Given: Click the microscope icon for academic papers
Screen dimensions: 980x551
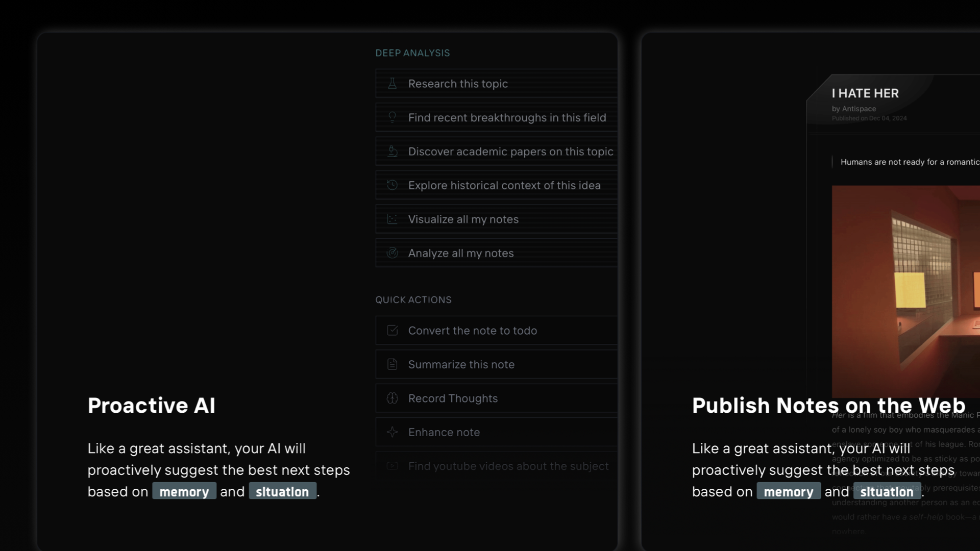Looking at the screenshot, I should pyautogui.click(x=392, y=152).
